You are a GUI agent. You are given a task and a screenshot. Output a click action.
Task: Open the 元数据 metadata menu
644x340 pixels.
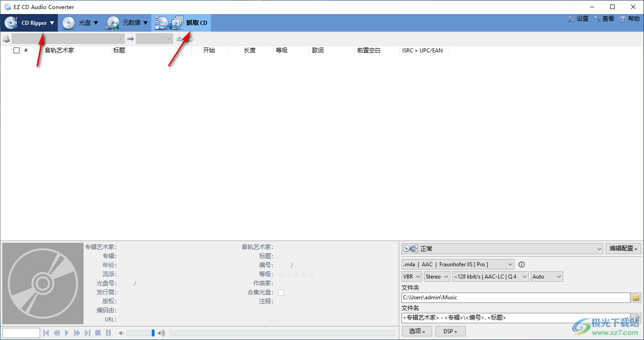pyautogui.click(x=126, y=23)
